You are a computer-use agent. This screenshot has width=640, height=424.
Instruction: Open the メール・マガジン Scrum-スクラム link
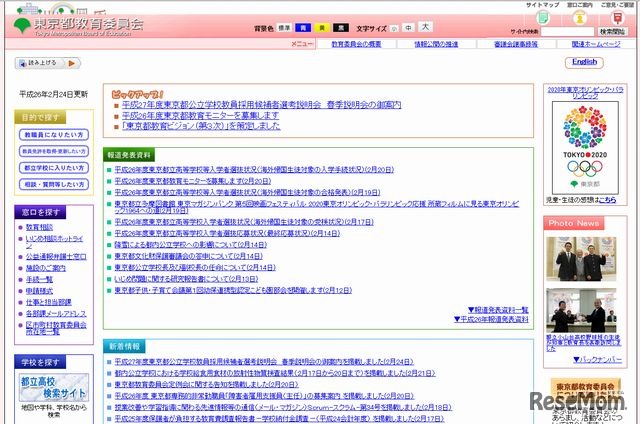(x=283, y=408)
